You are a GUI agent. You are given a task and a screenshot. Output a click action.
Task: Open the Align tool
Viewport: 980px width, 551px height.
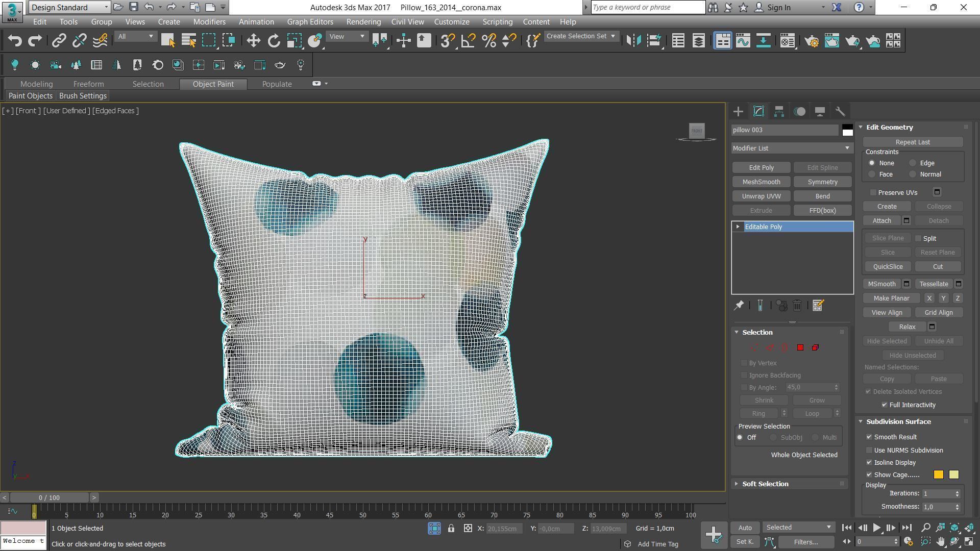pos(654,41)
